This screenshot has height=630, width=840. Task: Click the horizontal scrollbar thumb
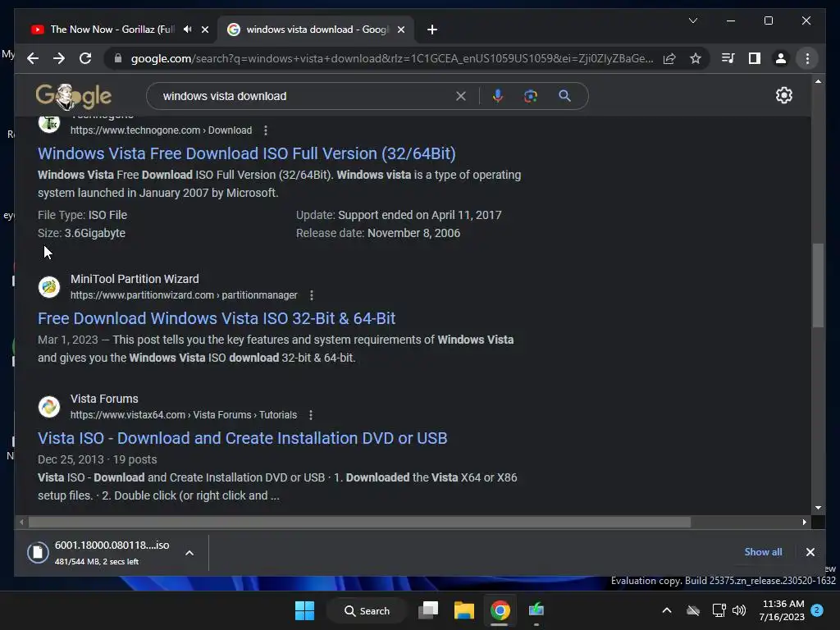[359, 522]
